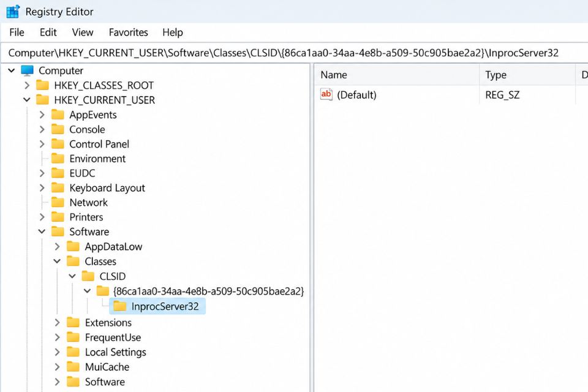Click the AppDataLow folder icon
The width and height of the screenshot is (588, 392).
[x=73, y=246]
